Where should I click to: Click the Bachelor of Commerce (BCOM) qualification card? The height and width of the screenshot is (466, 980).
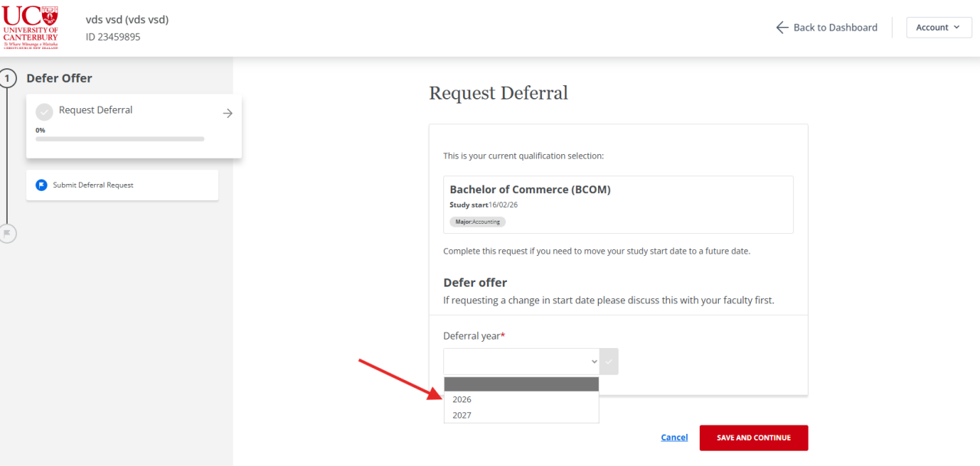pos(618,204)
